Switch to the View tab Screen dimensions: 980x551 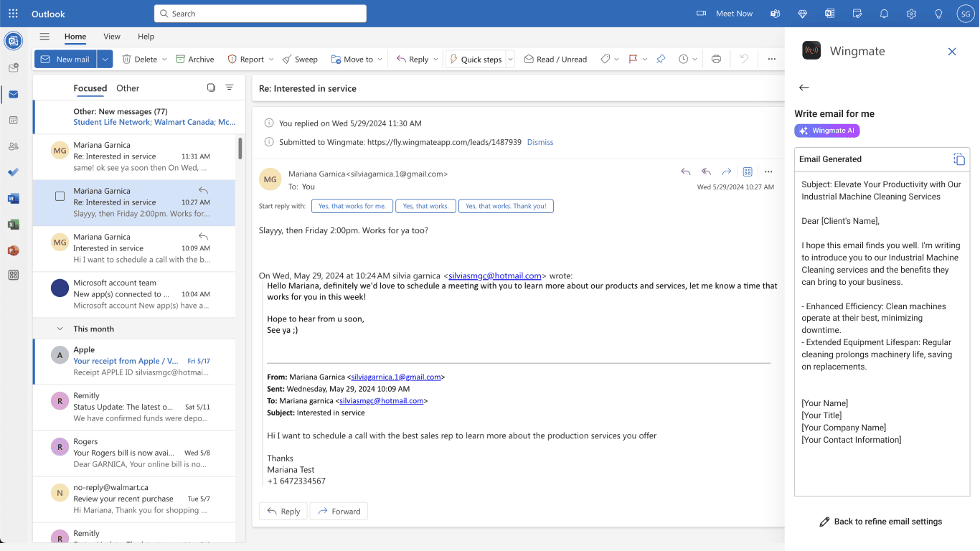pyautogui.click(x=112, y=37)
